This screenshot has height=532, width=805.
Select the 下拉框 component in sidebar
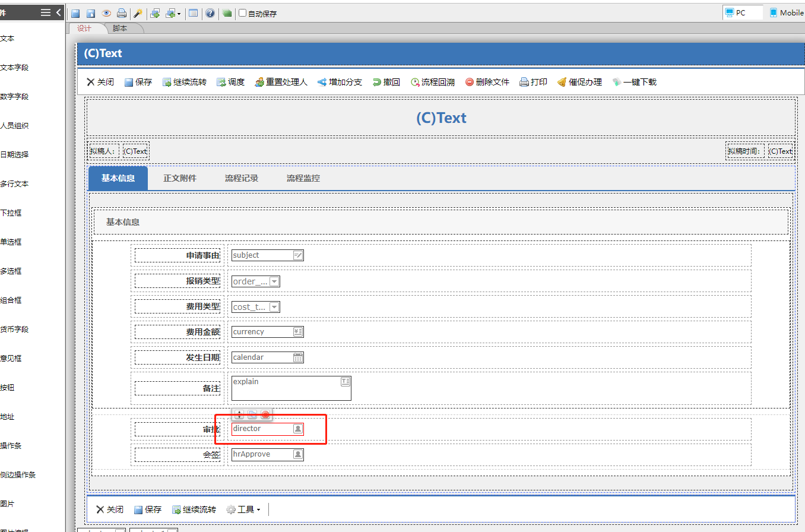coord(11,213)
